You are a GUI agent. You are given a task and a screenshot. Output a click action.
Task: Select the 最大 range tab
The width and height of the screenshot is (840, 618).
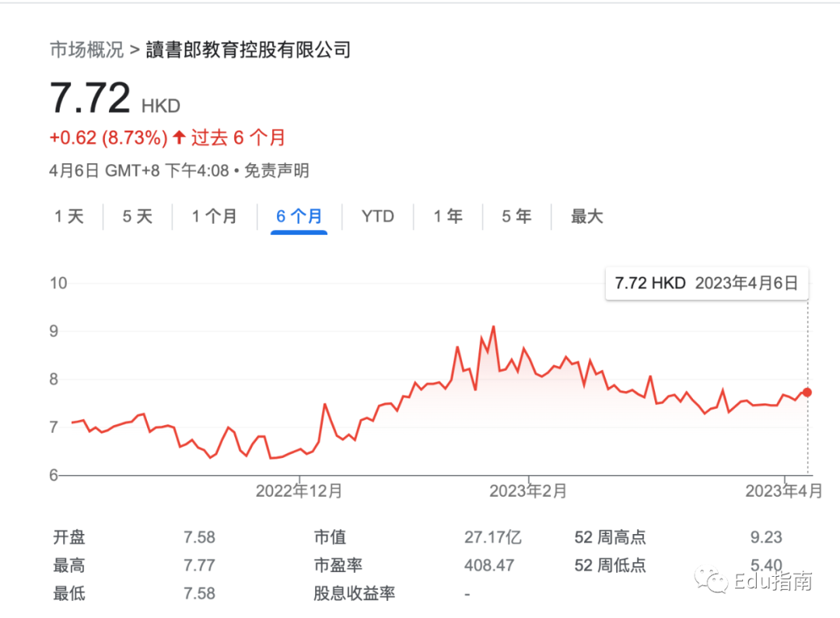pyautogui.click(x=586, y=216)
